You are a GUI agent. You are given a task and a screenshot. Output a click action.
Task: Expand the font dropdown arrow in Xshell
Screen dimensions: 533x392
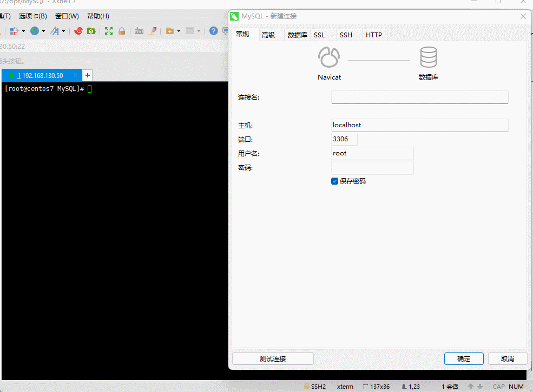click(63, 31)
